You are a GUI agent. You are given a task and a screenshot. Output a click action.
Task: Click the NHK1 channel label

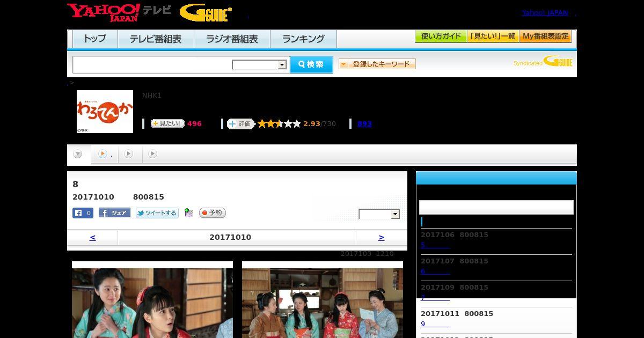(152, 95)
